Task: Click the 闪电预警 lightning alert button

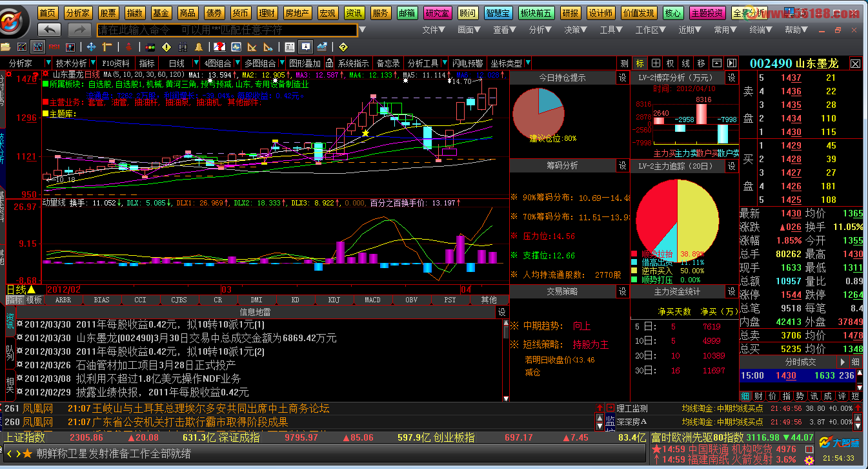Action: (468, 63)
